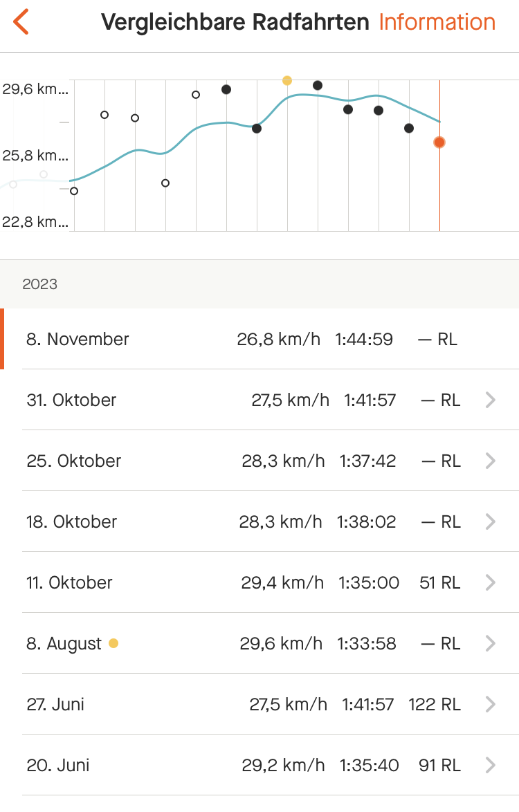Open chevron for 8. August ride
The image size is (519, 812).
click(x=491, y=643)
